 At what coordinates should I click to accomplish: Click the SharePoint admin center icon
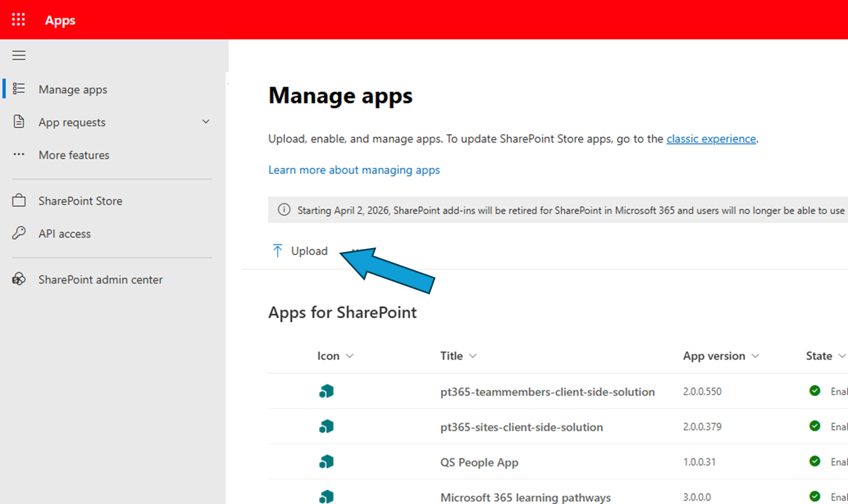click(19, 279)
